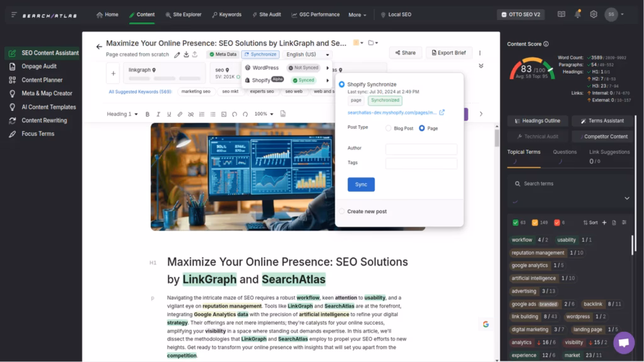Screen dimensions: 644x362
Task: Open the Heading 1 style dropdown
Action: point(122,114)
